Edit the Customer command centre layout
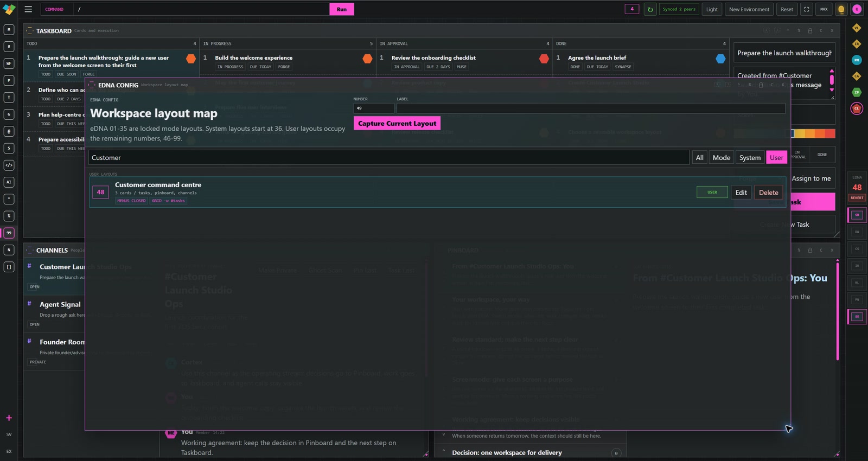 point(741,193)
